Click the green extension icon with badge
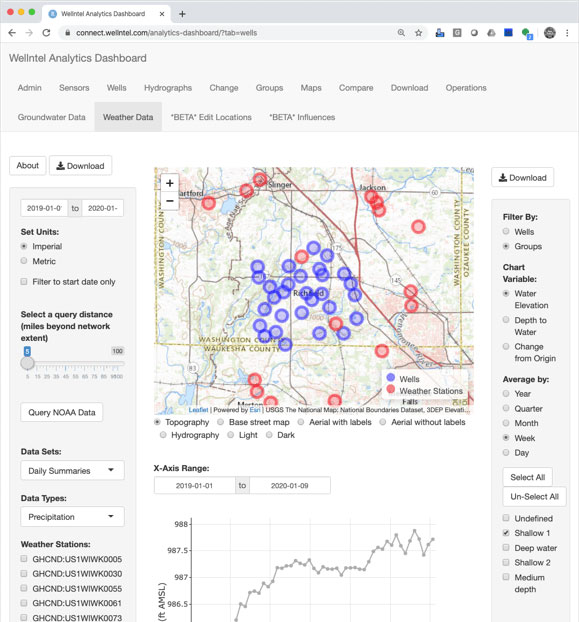Screen dimensions: 579x622 pos(527,33)
